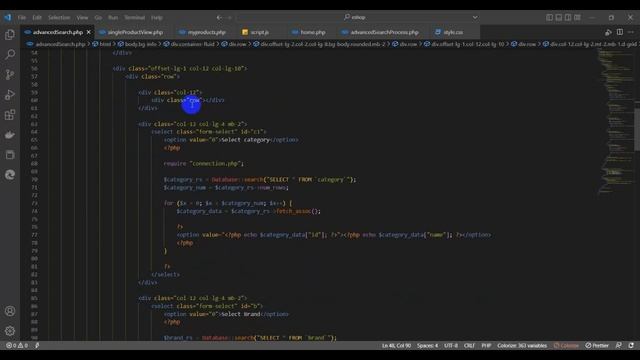This screenshot has width=640, height=360.
Task: Split the editor to the right
Action: click(x=620, y=32)
